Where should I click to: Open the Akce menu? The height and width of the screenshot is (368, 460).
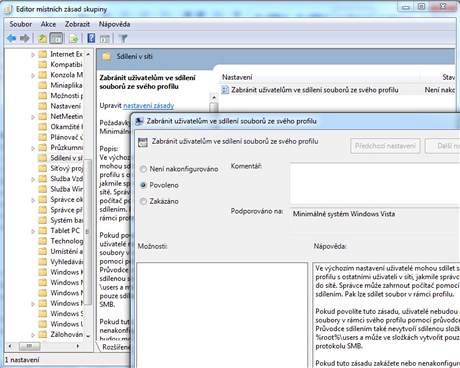(48, 24)
